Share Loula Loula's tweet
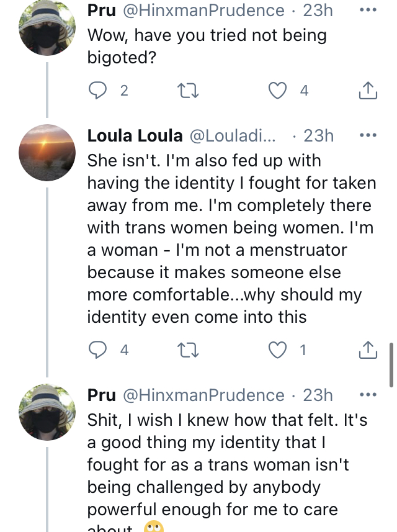The height and width of the screenshot is (532, 397). (x=368, y=350)
